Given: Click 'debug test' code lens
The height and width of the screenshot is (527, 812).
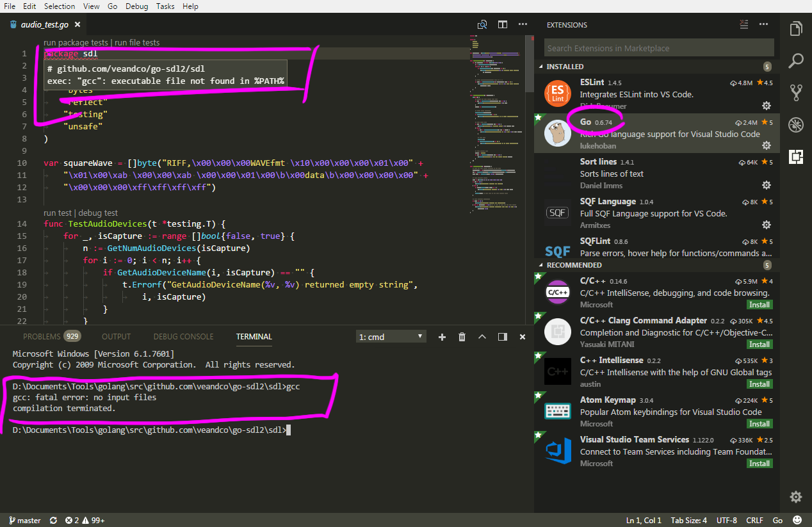Looking at the screenshot, I should (x=97, y=213).
